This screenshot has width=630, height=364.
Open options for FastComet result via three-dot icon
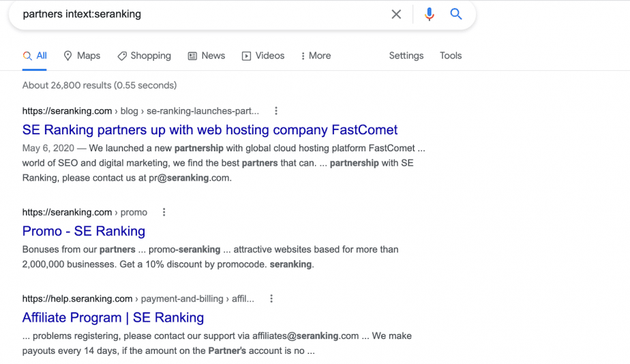click(276, 111)
